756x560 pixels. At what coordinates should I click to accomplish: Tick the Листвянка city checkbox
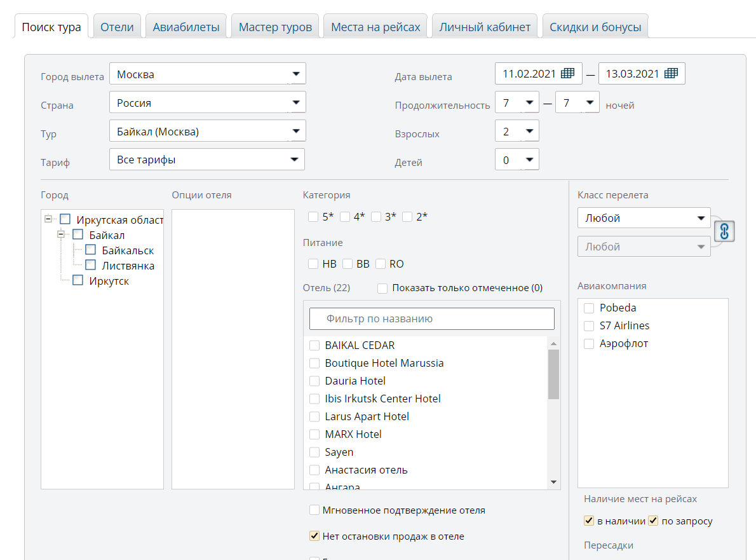90,265
